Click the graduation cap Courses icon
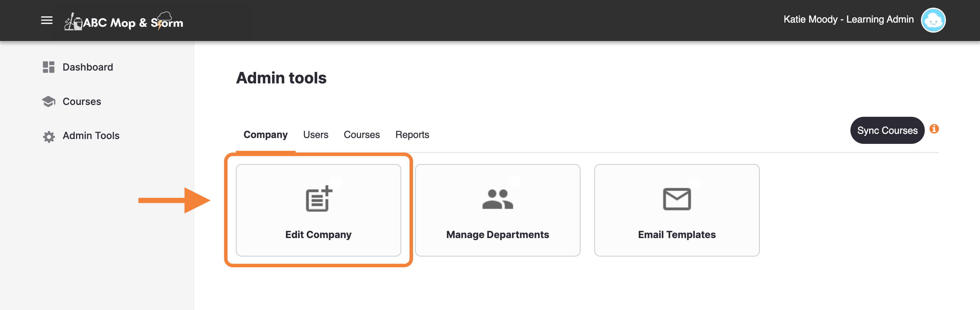 tap(49, 101)
